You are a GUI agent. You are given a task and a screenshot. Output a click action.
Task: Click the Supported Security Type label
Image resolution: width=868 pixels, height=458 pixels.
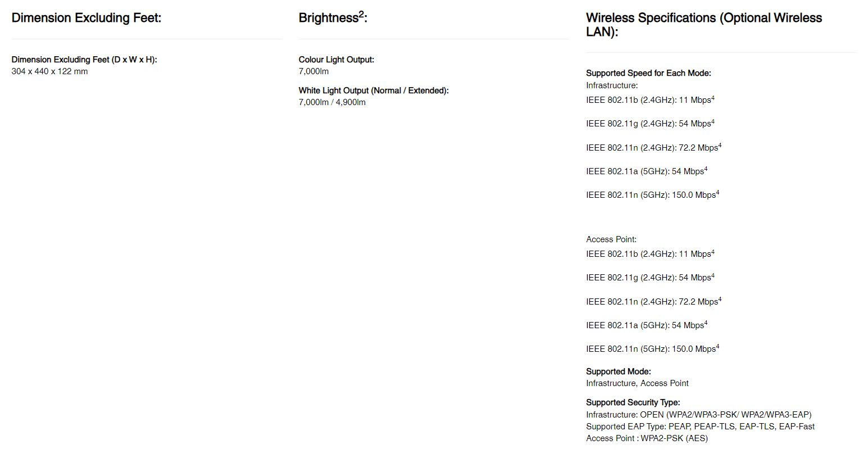tap(633, 402)
